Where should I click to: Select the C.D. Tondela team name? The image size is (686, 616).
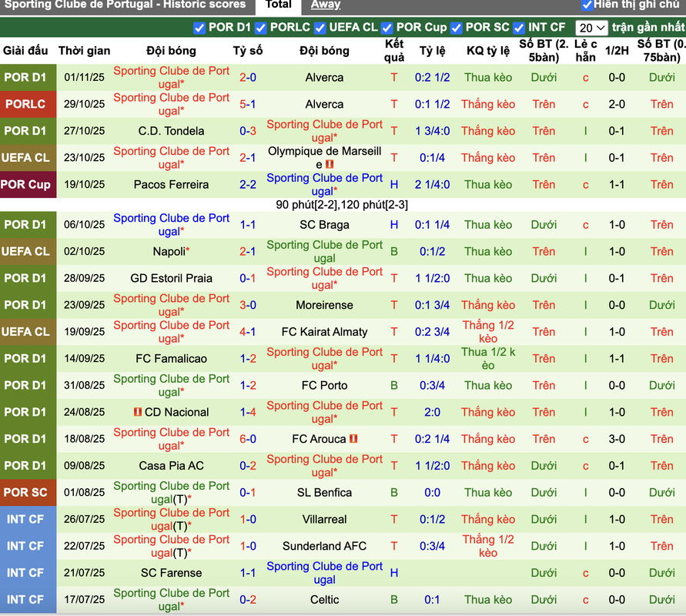tap(172, 131)
